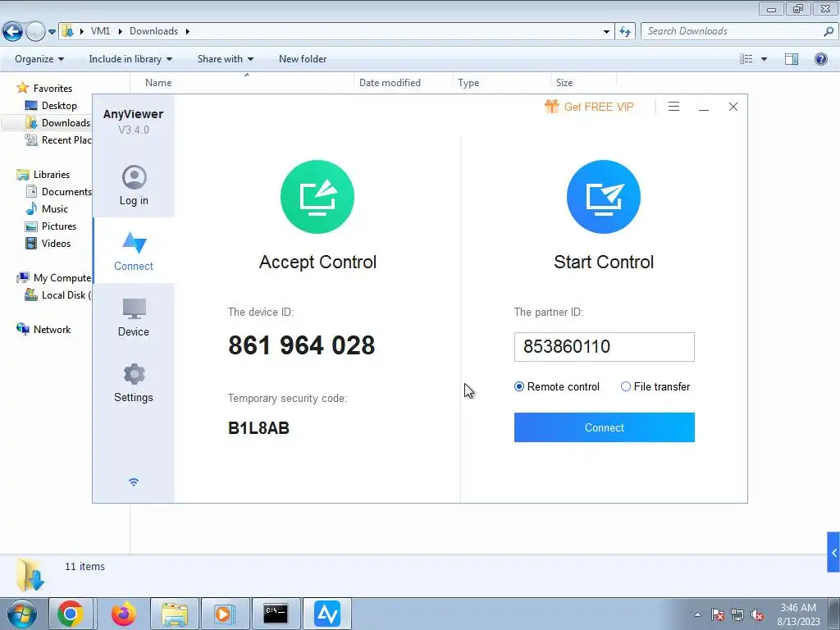Close the AnyViewer window
The height and width of the screenshot is (630, 840).
[733, 107]
